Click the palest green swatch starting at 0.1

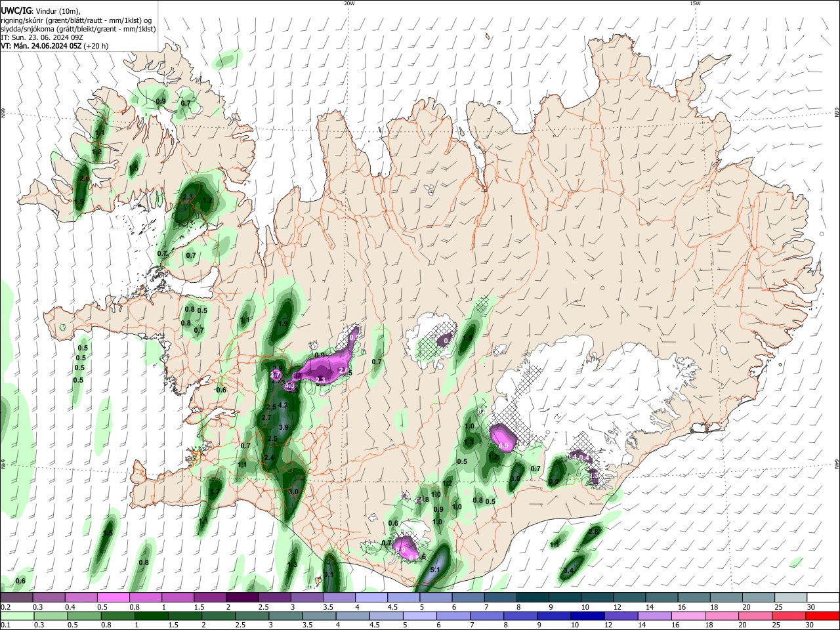click(x=16, y=616)
